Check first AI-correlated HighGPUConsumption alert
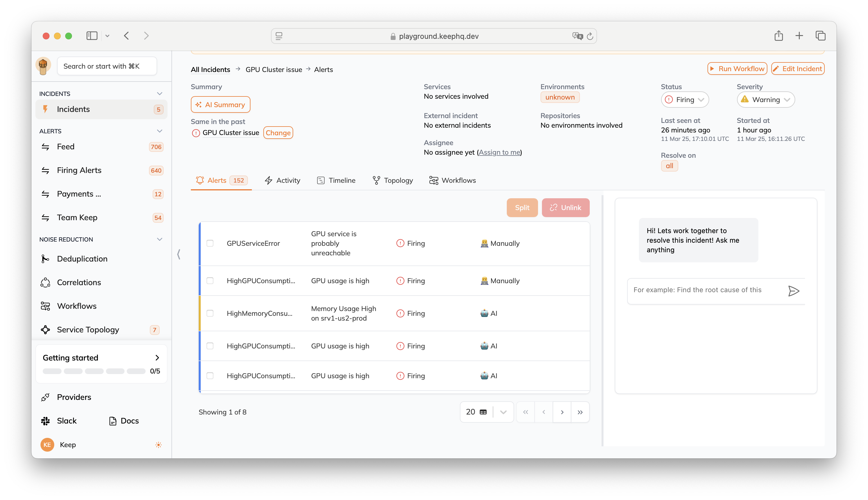The width and height of the screenshot is (868, 500). [x=210, y=346]
